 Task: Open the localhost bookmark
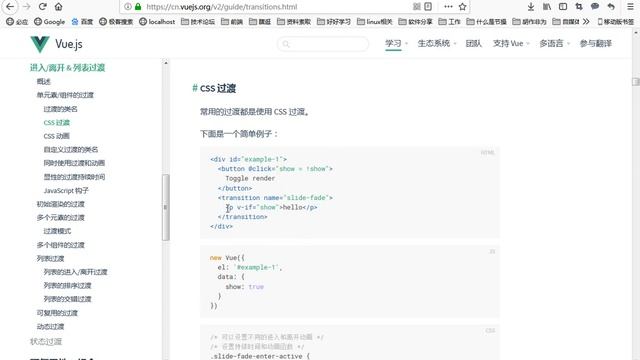point(157,22)
